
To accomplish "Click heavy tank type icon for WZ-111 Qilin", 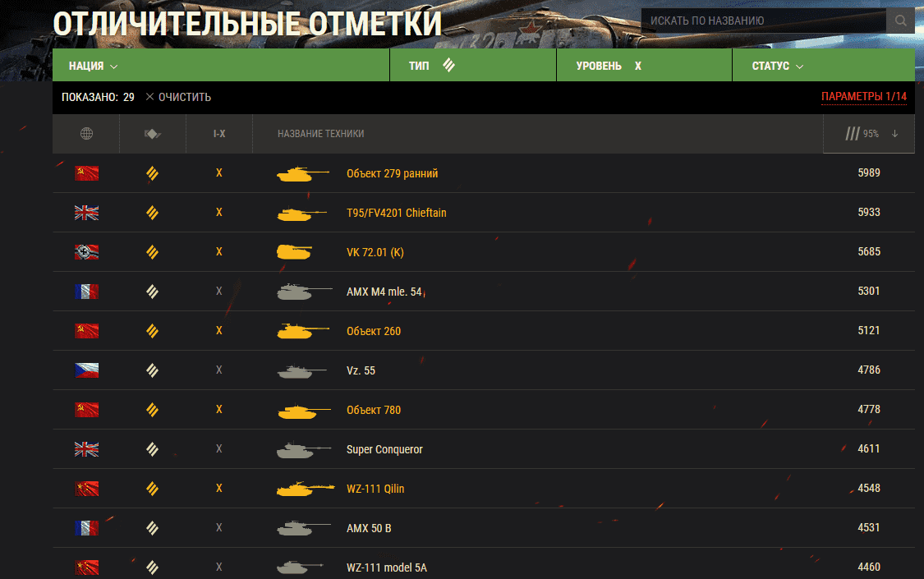I will click(152, 489).
